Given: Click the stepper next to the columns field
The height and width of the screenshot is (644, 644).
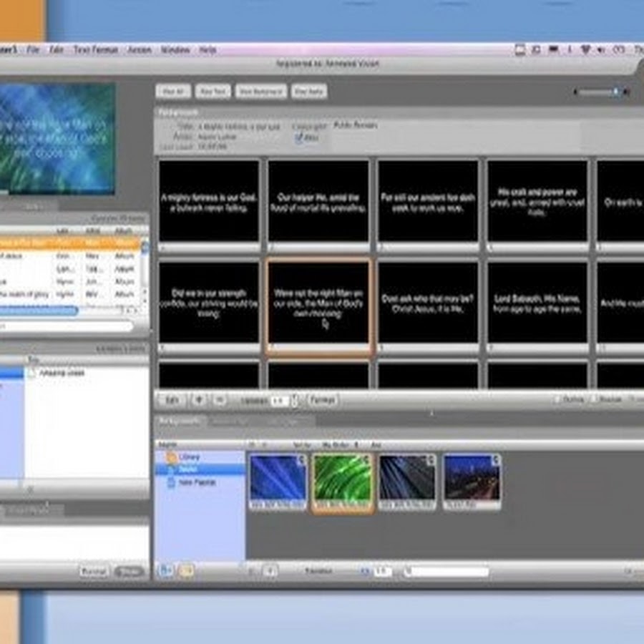Looking at the screenshot, I should tap(295, 401).
